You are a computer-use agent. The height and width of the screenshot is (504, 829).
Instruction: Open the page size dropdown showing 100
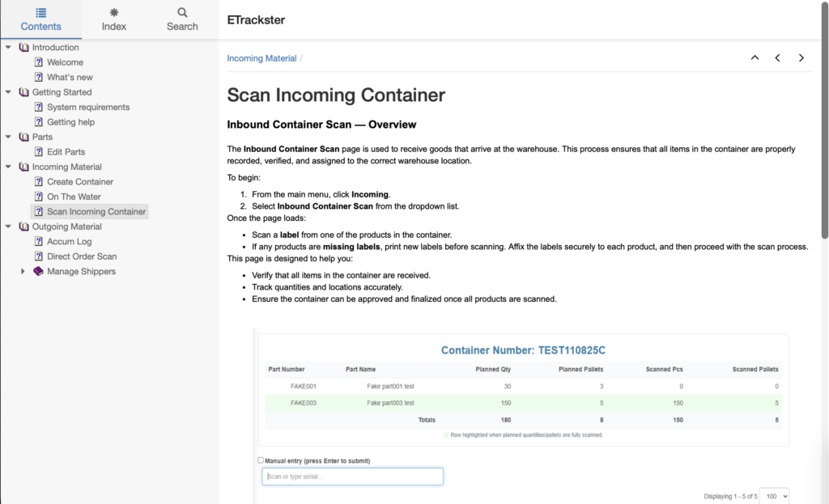[774, 496]
